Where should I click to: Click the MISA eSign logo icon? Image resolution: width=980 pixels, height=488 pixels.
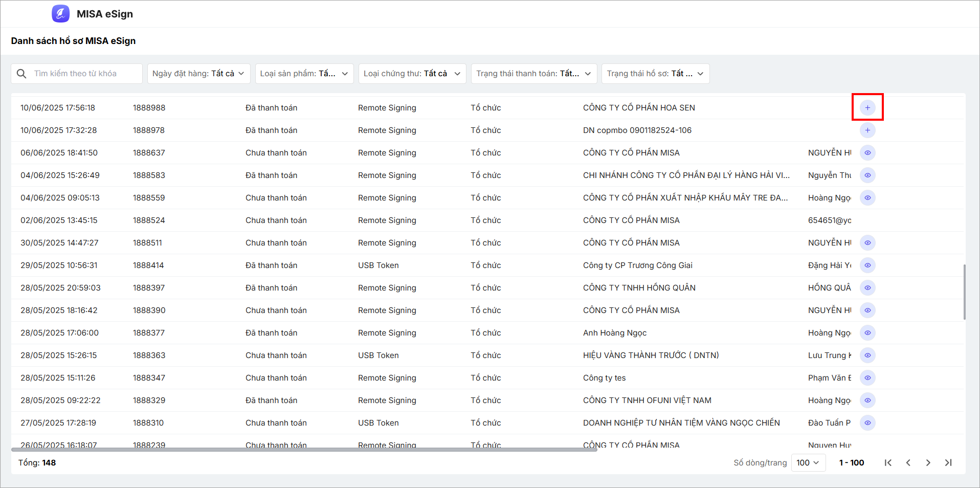coord(60,14)
